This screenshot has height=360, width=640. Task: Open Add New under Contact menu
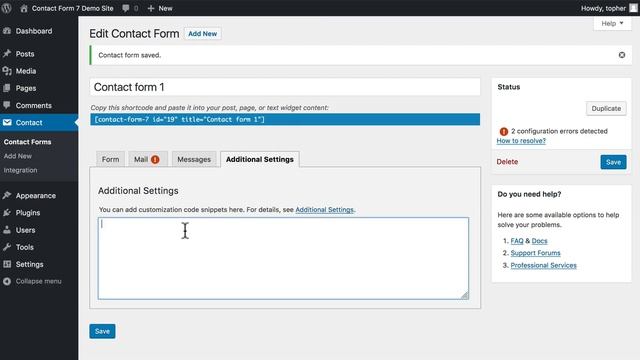click(18, 156)
